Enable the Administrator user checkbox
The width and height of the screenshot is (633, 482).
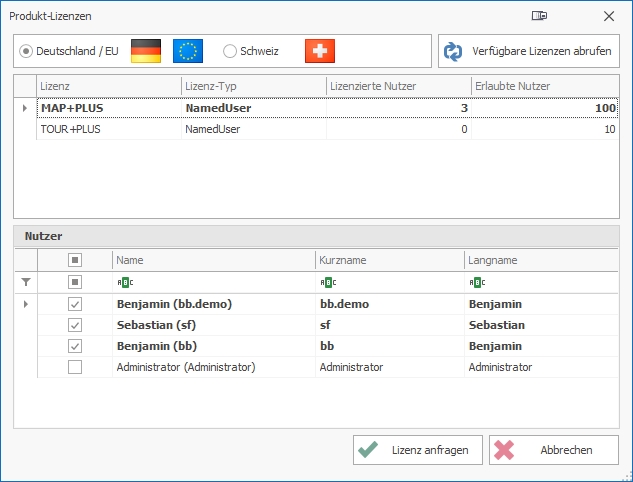point(74,367)
